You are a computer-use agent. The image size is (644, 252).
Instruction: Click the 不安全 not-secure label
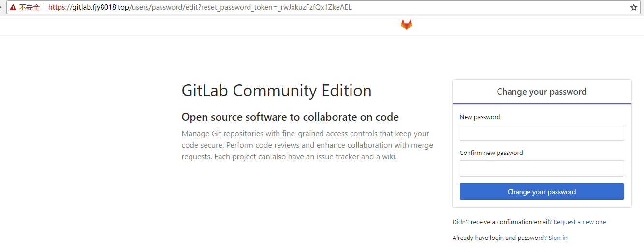pyautogui.click(x=29, y=8)
